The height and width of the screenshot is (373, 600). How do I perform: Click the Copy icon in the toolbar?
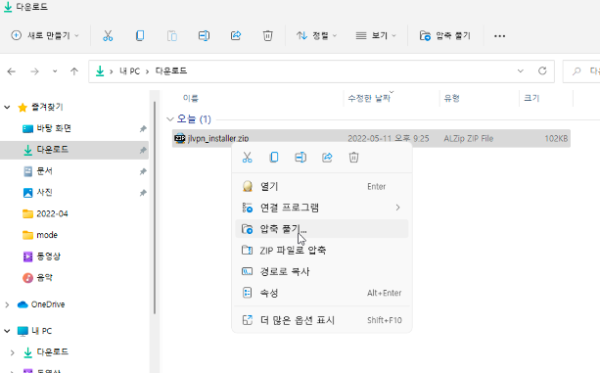pyautogui.click(x=140, y=36)
